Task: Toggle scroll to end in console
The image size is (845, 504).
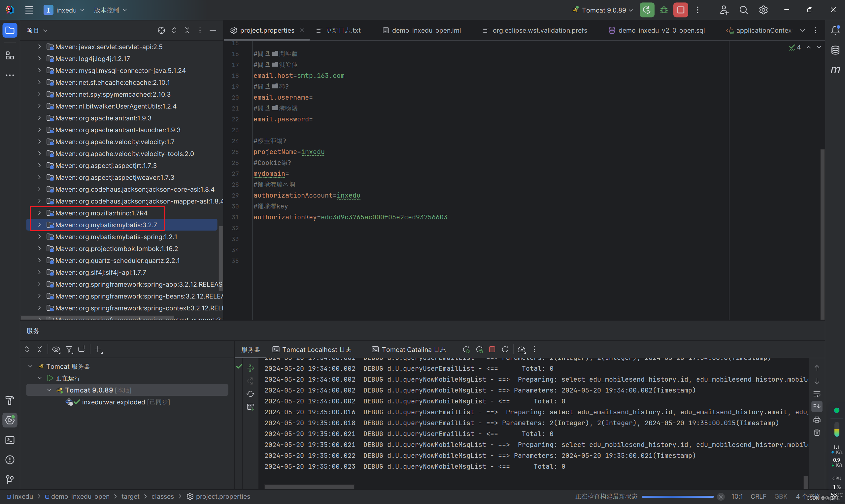Action: 817,406
